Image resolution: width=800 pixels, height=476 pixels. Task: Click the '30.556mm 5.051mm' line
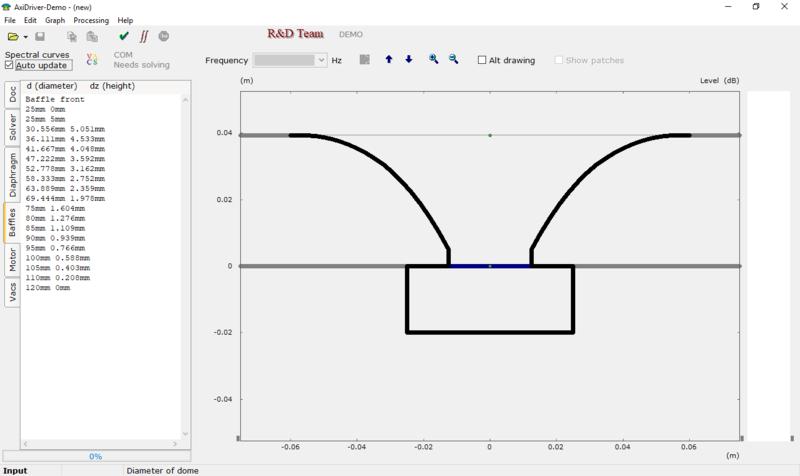[x=65, y=129]
